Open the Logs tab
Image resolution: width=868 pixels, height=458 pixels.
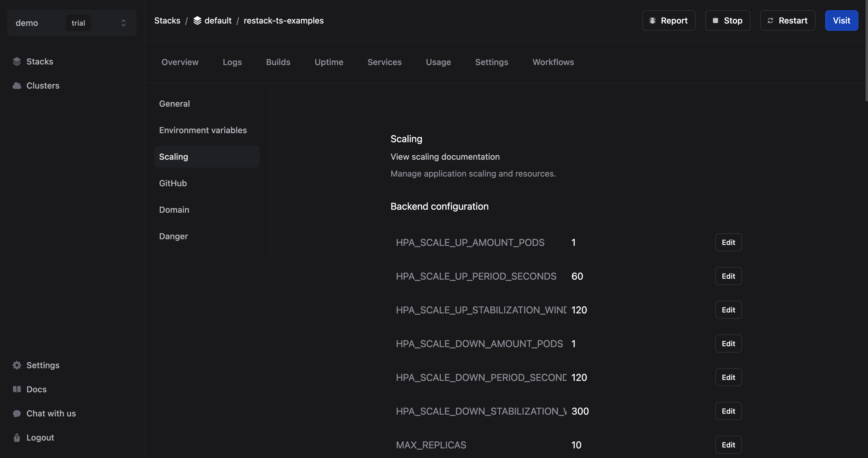click(x=232, y=62)
